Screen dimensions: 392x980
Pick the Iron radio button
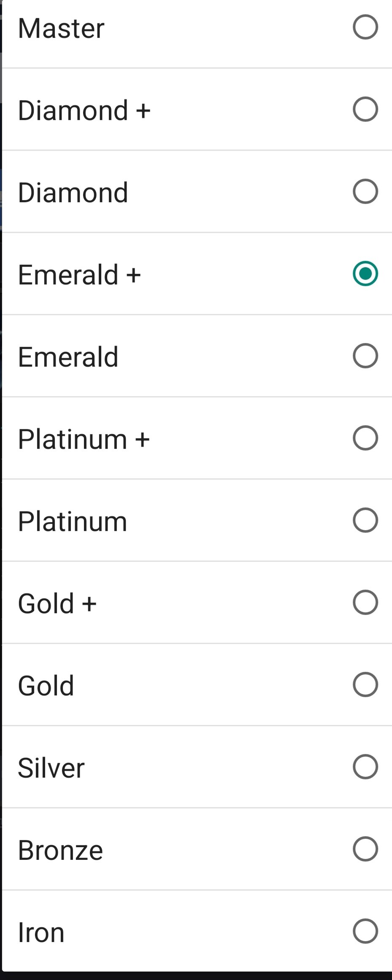pos(365,931)
